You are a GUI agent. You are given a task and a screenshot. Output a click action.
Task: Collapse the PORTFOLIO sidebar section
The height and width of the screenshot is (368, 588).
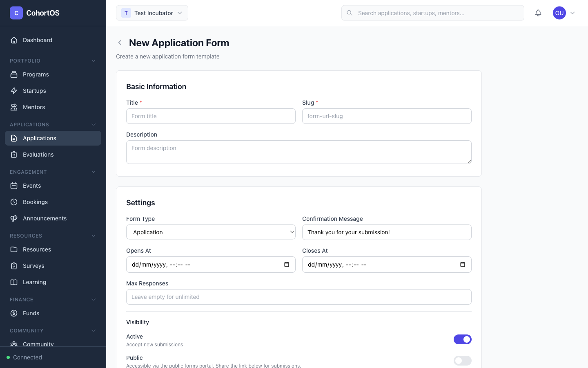click(x=94, y=61)
